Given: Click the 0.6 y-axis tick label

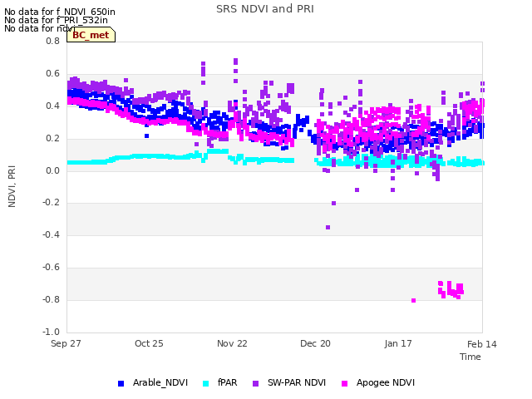Looking at the screenshot, I should click(52, 74).
